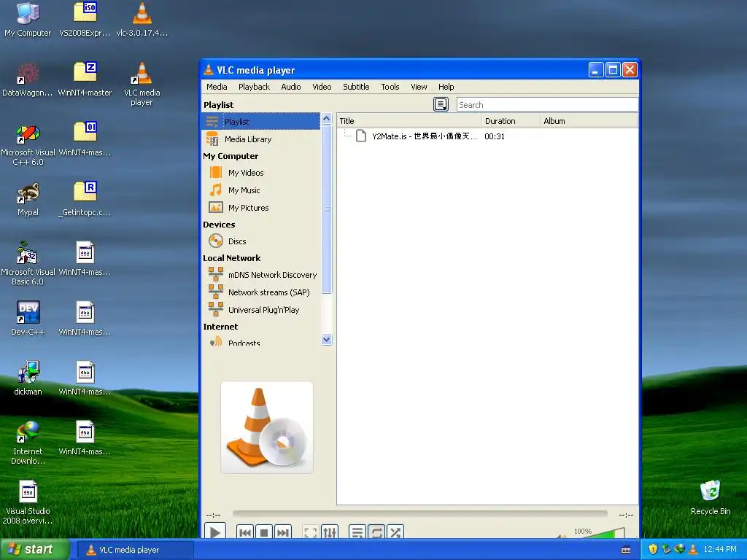Open the Windows Start menu
Screen dimensions: 747x560
[34, 550]
